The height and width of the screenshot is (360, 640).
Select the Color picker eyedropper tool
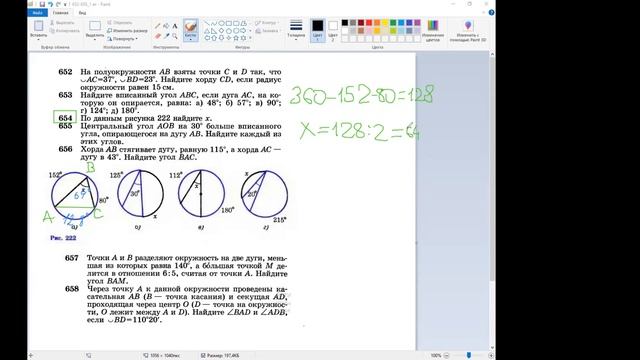click(166, 36)
